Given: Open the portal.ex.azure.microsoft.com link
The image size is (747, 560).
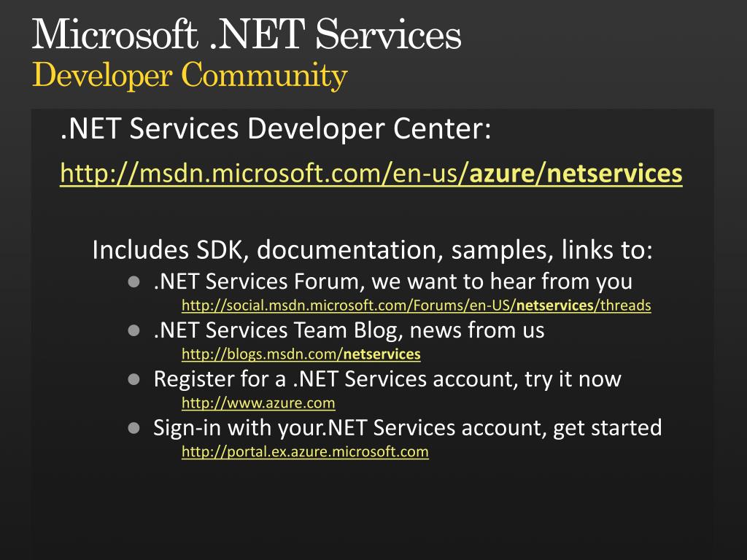Looking at the screenshot, I should click(305, 451).
